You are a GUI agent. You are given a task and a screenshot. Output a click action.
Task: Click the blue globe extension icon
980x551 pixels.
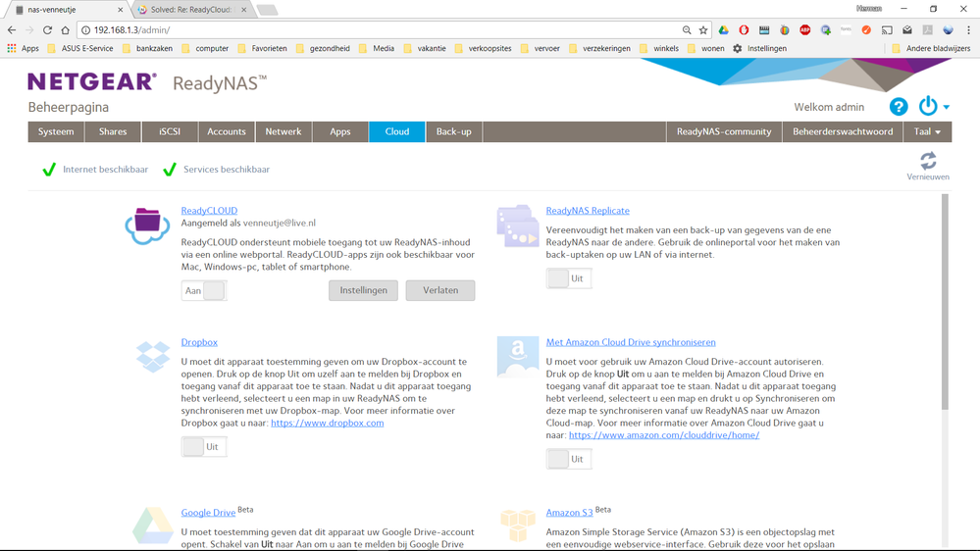click(x=949, y=30)
